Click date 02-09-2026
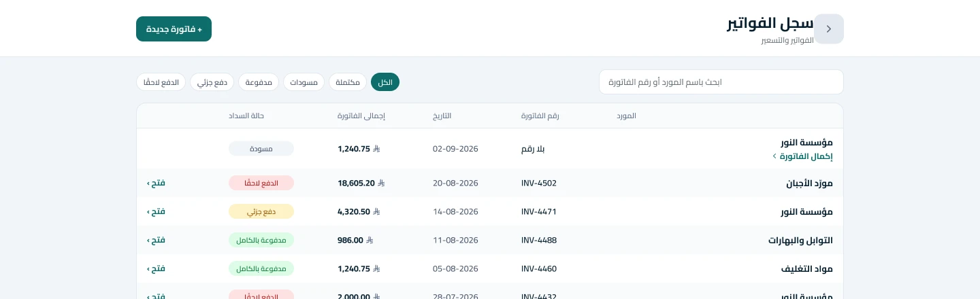This screenshot has width=980, height=299. (x=455, y=149)
